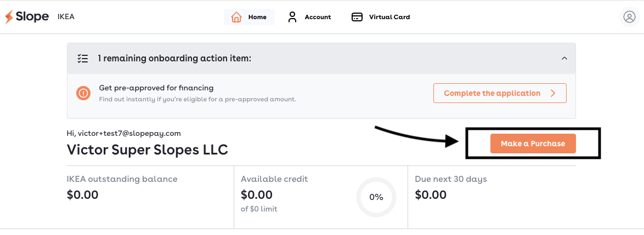Click the Account person icon
This screenshot has width=644, height=235.
(292, 17)
